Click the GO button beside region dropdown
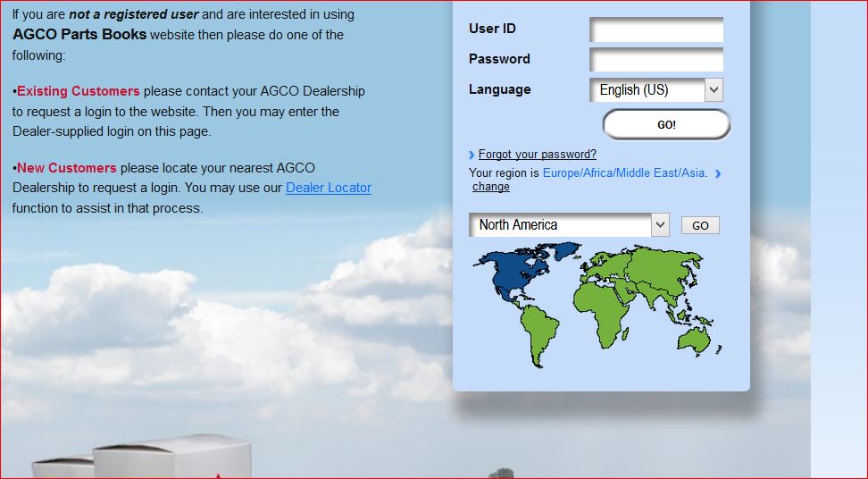 click(700, 225)
